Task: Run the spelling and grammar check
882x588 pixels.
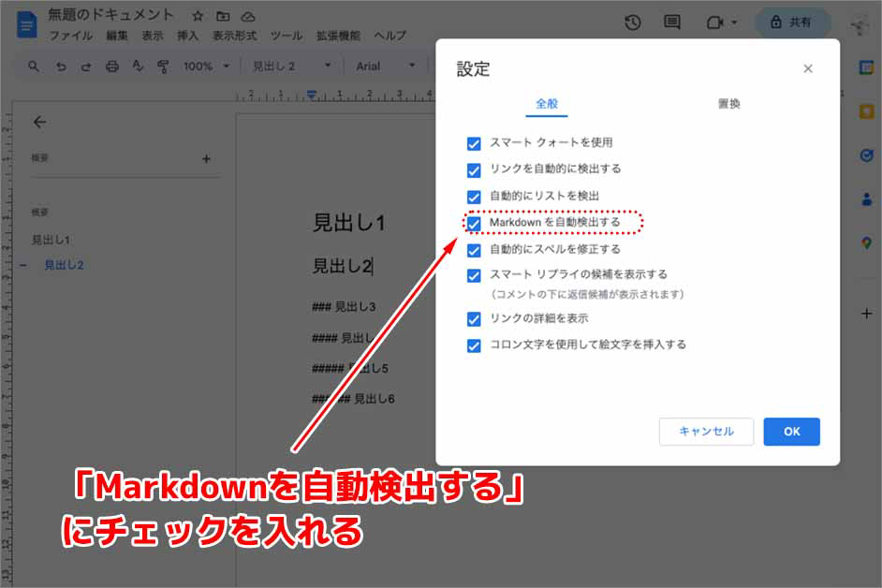Action: pos(139,66)
